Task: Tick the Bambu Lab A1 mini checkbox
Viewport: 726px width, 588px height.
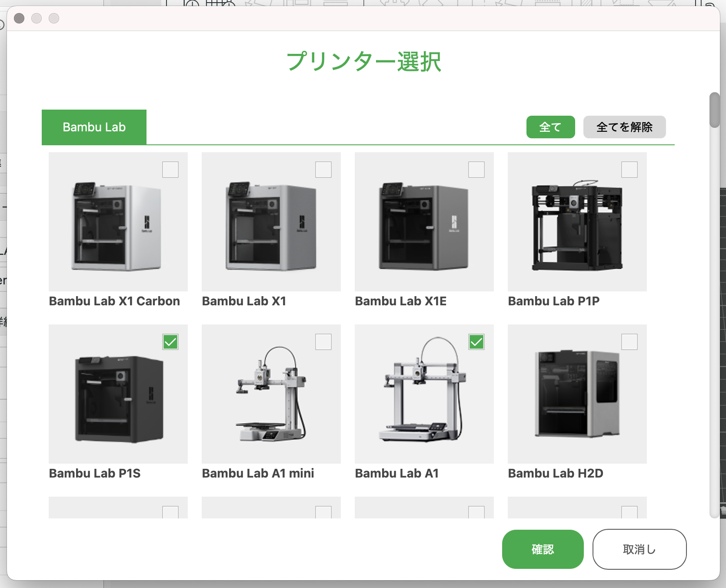Action: (x=323, y=342)
